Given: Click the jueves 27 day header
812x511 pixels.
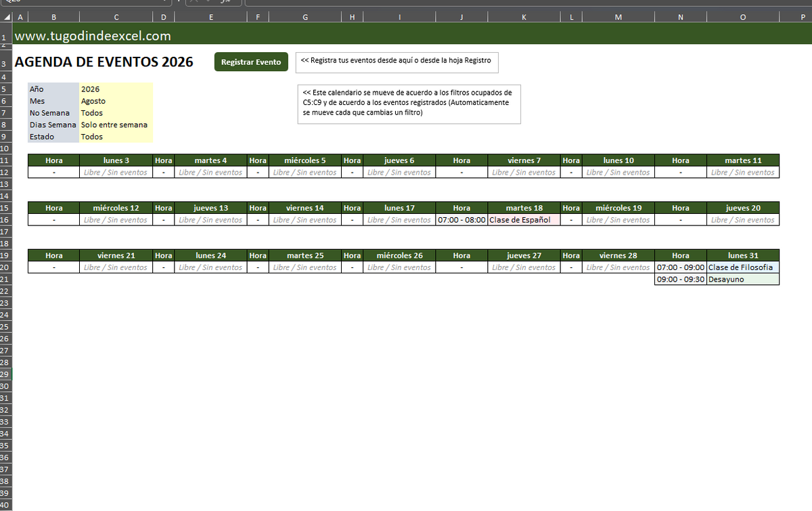Looking at the screenshot, I should point(524,255).
